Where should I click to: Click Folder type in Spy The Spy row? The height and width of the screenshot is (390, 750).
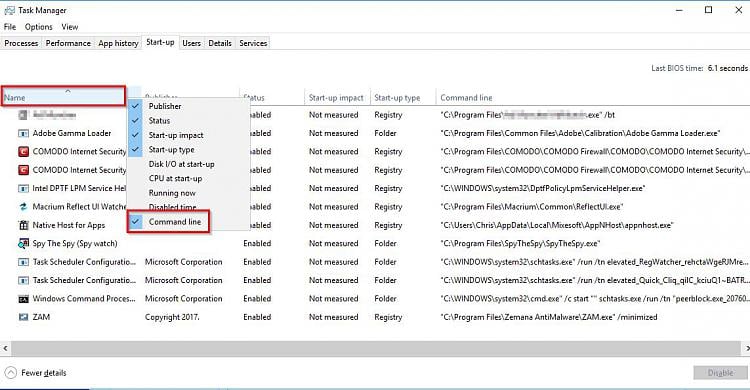(385, 244)
